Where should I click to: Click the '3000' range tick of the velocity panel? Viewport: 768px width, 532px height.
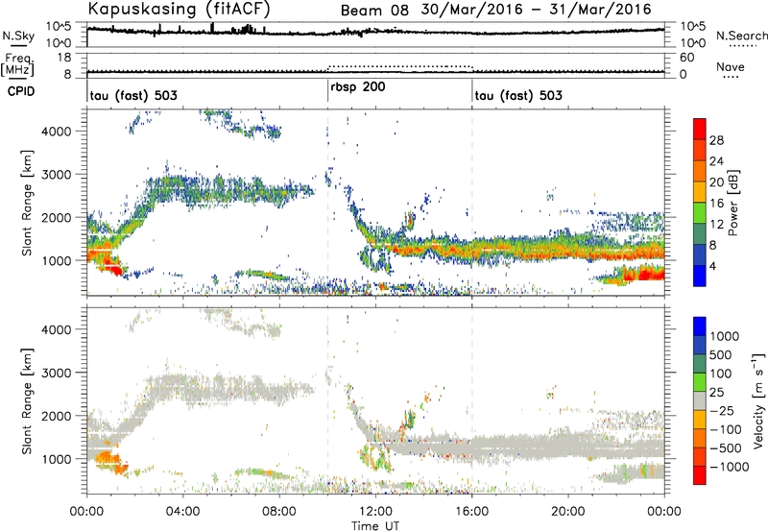click(57, 373)
